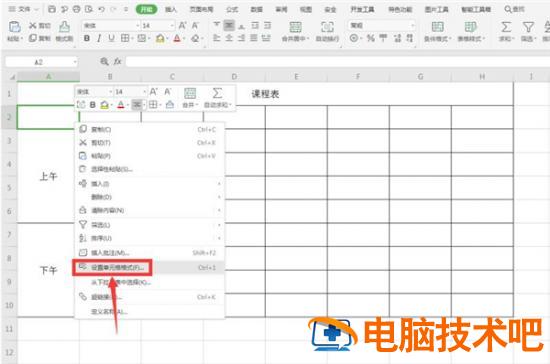Toggle Bold in the floating mini toolbar
This screenshot has height=364, width=550.
pos(93,105)
